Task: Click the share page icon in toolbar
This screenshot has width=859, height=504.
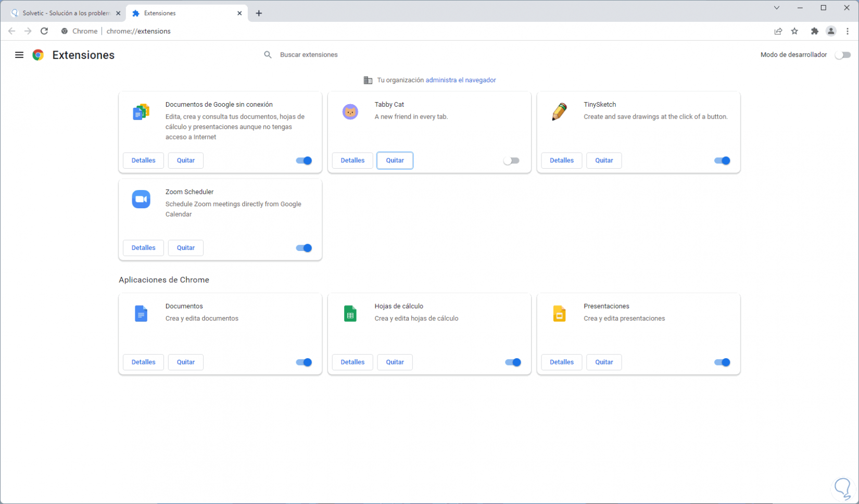Action: (x=778, y=31)
